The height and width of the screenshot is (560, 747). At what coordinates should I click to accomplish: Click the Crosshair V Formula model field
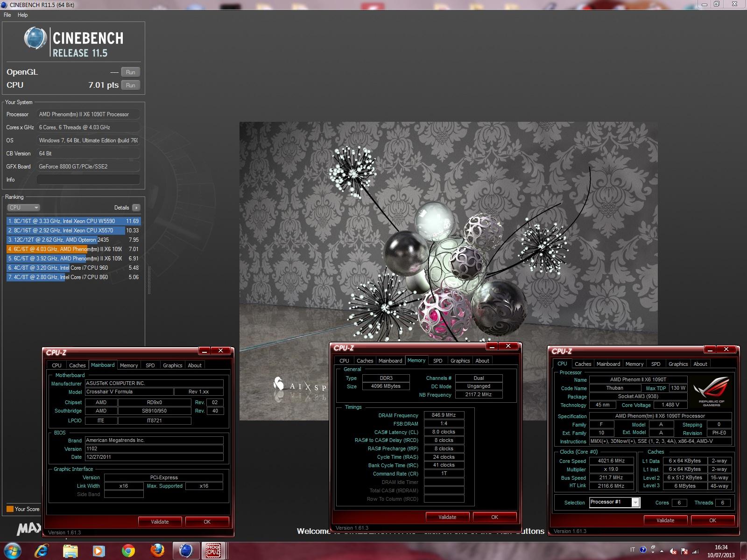click(x=129, y=392)
